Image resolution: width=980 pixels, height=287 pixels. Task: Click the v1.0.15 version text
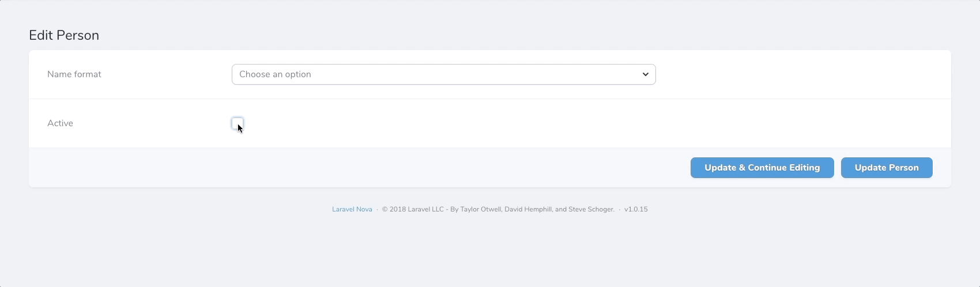636,209
